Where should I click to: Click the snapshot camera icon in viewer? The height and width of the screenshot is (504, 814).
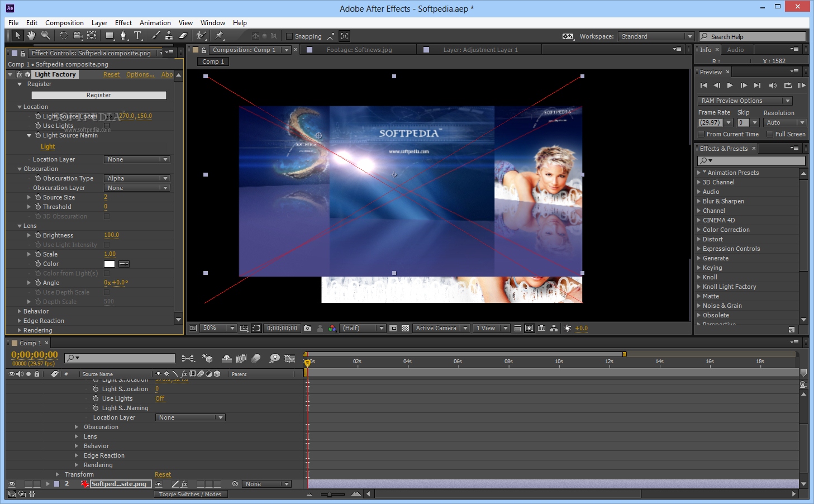pos(307,329)
